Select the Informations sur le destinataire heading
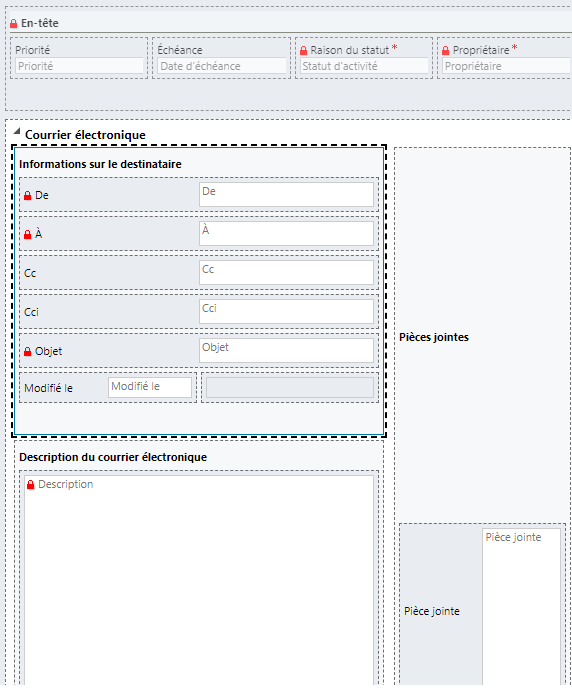The image size is (572, 689). [100, 164]
